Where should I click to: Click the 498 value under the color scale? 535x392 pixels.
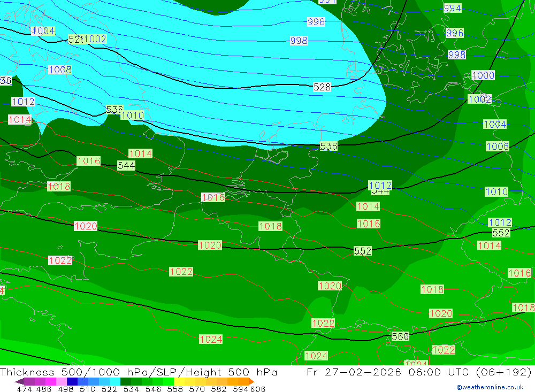(65, 389)
